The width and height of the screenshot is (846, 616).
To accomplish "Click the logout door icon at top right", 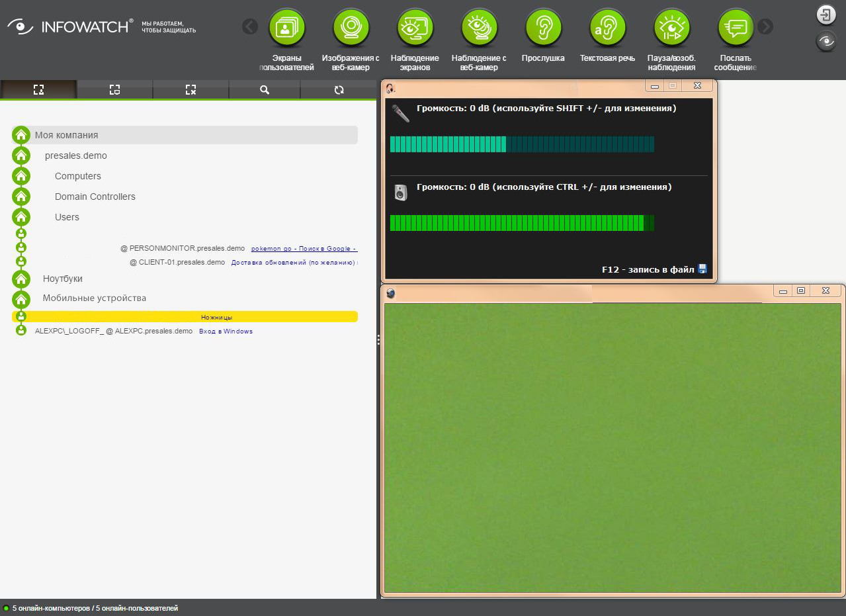I will click(x=826, y=15).
